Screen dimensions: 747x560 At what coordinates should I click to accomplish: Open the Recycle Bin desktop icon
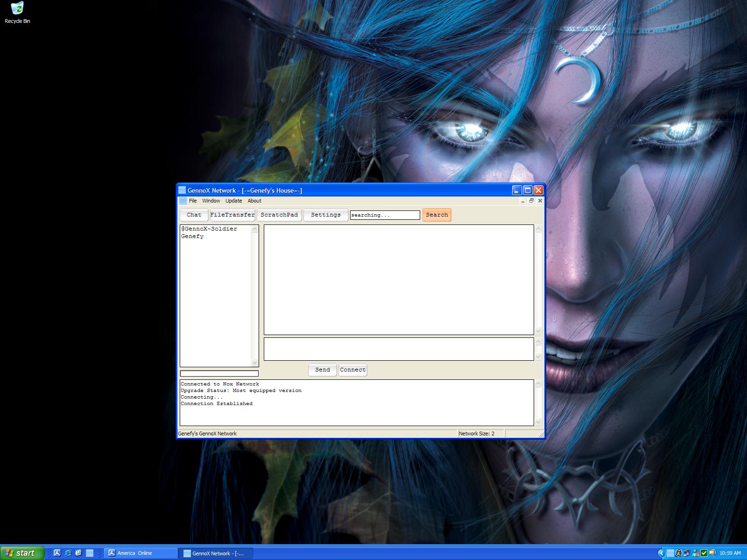[x=17, y=13]
